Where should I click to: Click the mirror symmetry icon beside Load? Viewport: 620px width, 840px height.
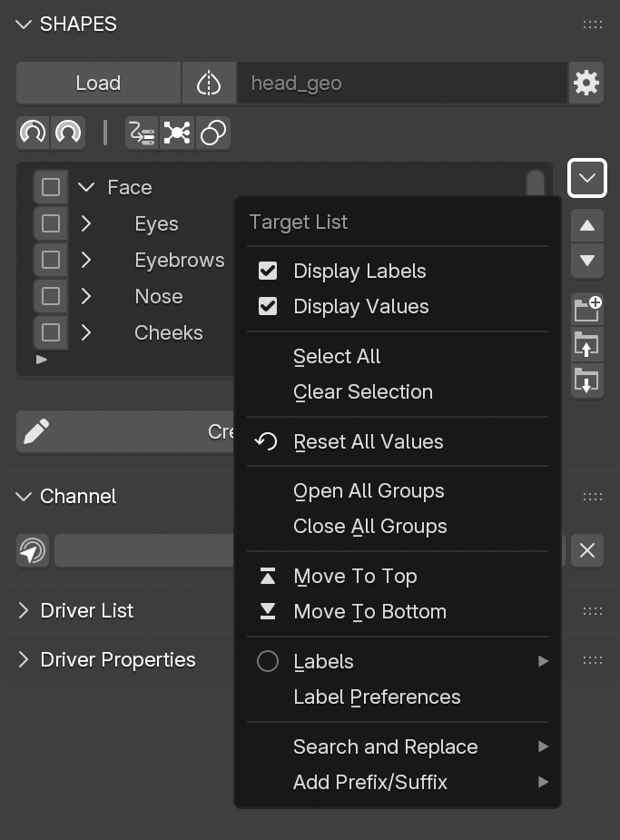coord(209,83)
